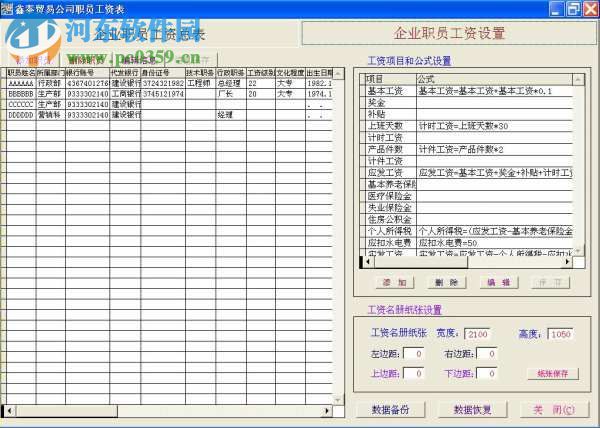Viewport: 600px width, 428px height.
Task: Click the employee table's horizontal scrollbar thumb
Action: pos(67,411)
